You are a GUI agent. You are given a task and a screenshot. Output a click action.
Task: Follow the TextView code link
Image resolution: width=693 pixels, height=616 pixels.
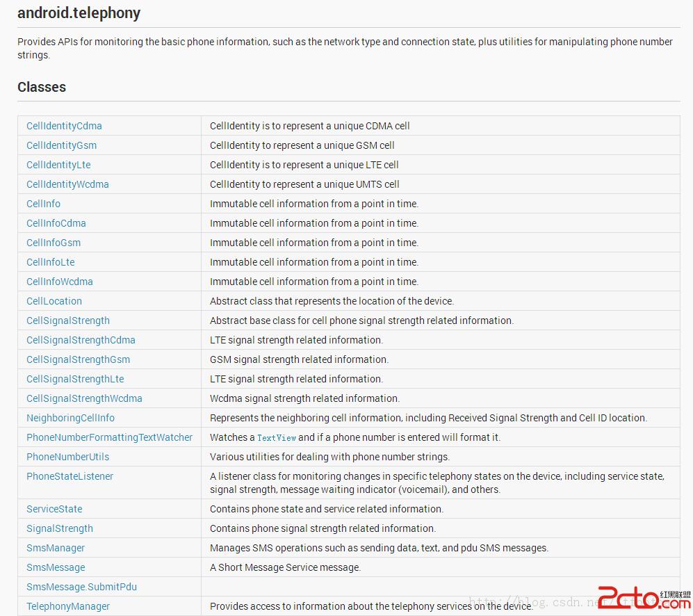[277, 438]
